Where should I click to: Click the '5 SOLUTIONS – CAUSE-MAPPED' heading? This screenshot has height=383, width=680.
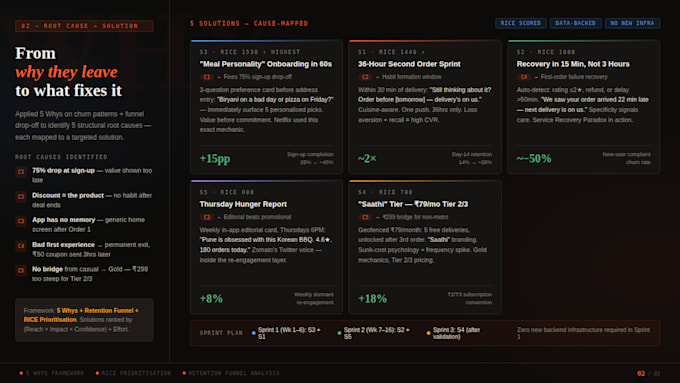(x=249, y=23)
